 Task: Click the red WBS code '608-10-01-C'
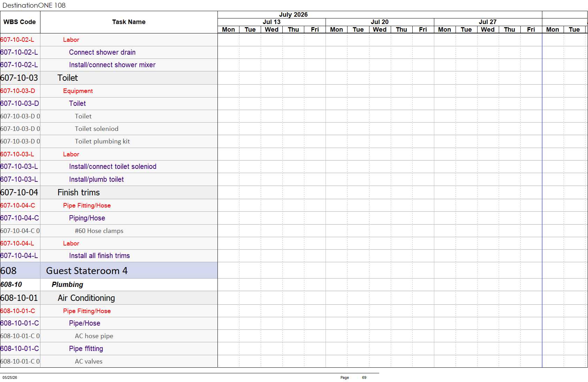17,311
